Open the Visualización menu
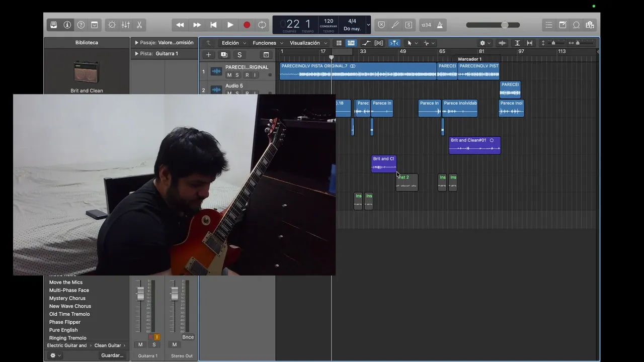 308,43
